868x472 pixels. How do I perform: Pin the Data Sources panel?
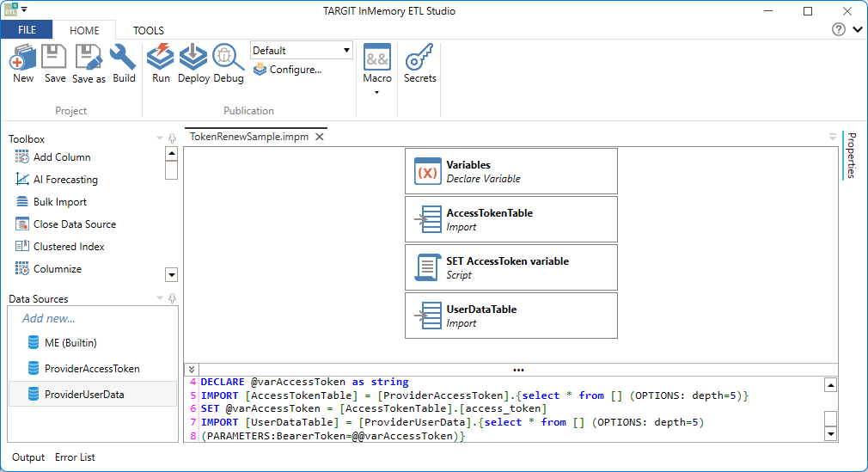point(172,298)
